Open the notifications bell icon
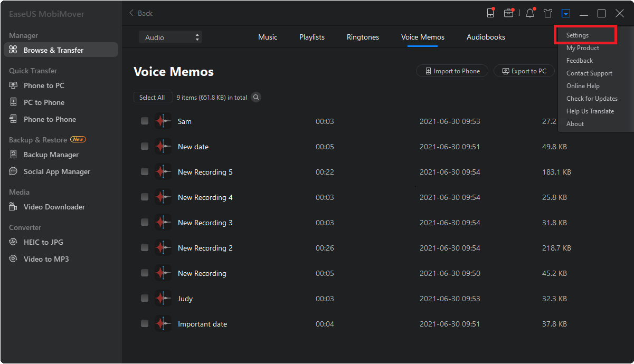 click(530, 13)
